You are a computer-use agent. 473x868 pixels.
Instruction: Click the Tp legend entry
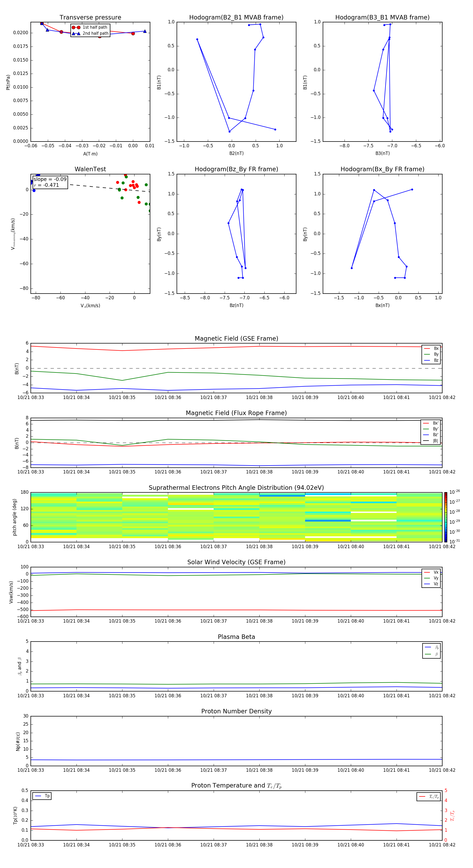(42, 796)
